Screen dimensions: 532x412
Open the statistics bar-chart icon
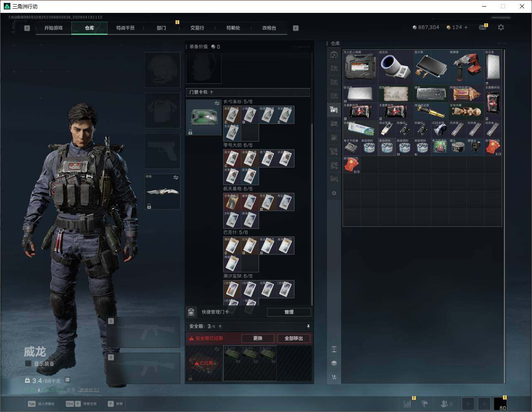[408, 403]
